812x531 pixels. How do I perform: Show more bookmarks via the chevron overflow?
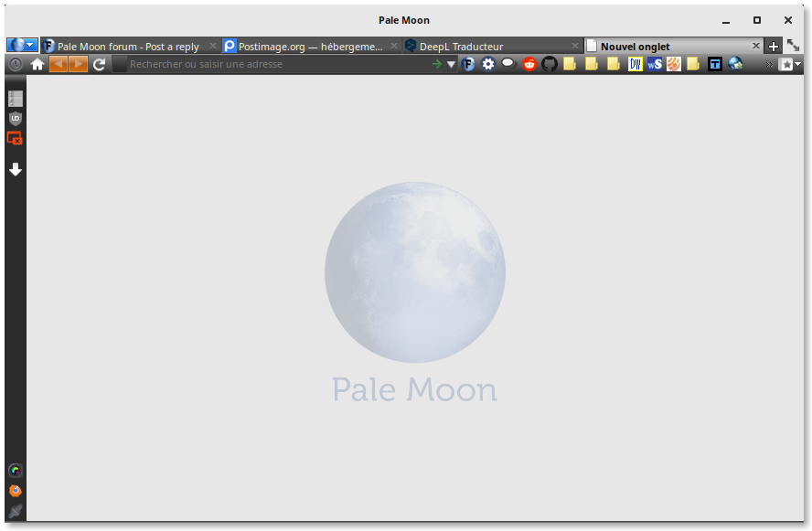point(769,65)
